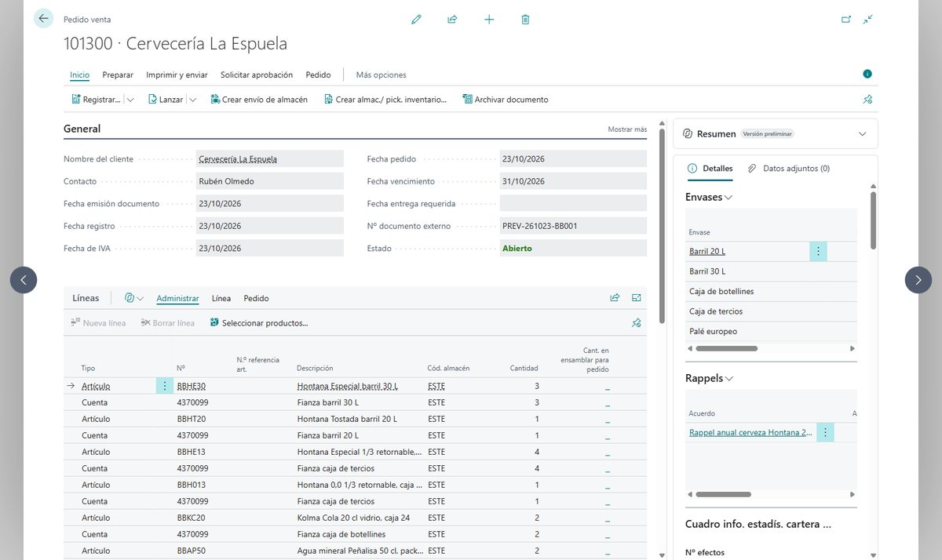Open Imprimir y enviar tab

[177, 75]
